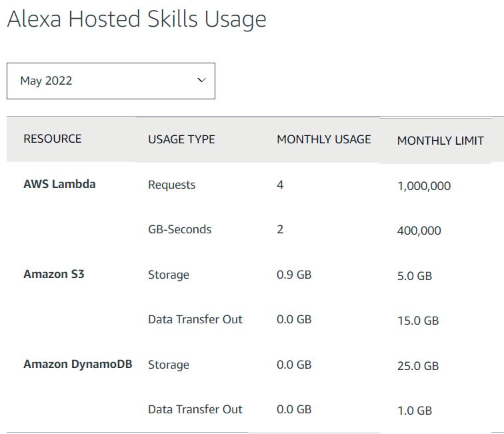This screenshot has width=504, height=434.
Task: Click the 400,000 GB-Seconds limit value
Action: [x=419, y=231]
